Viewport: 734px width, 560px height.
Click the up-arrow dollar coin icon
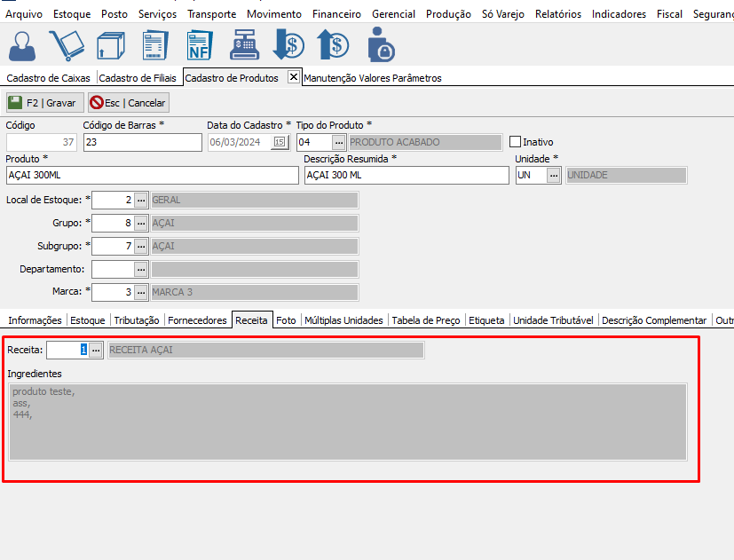click(x=333, y=45)
